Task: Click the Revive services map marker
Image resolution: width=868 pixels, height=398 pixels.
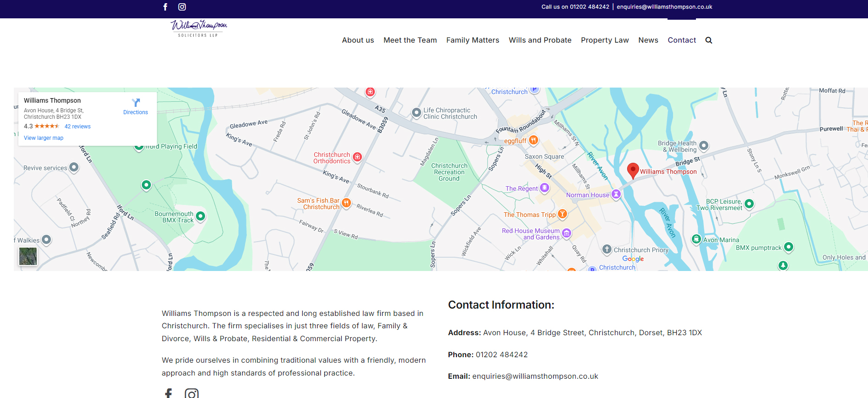Action: click(x=74, y=167)
